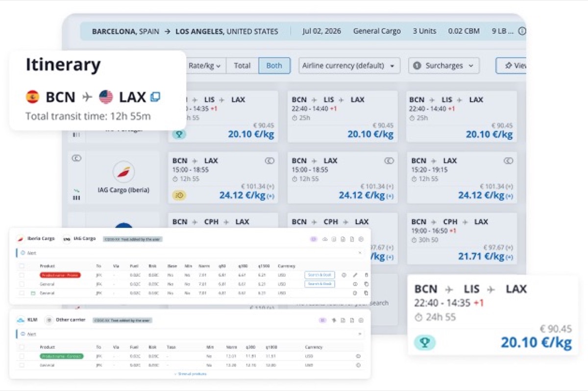Screen dimensions: 588x391
Task: Check the second Iberia General row checkbox
Action: pos(22,284)
